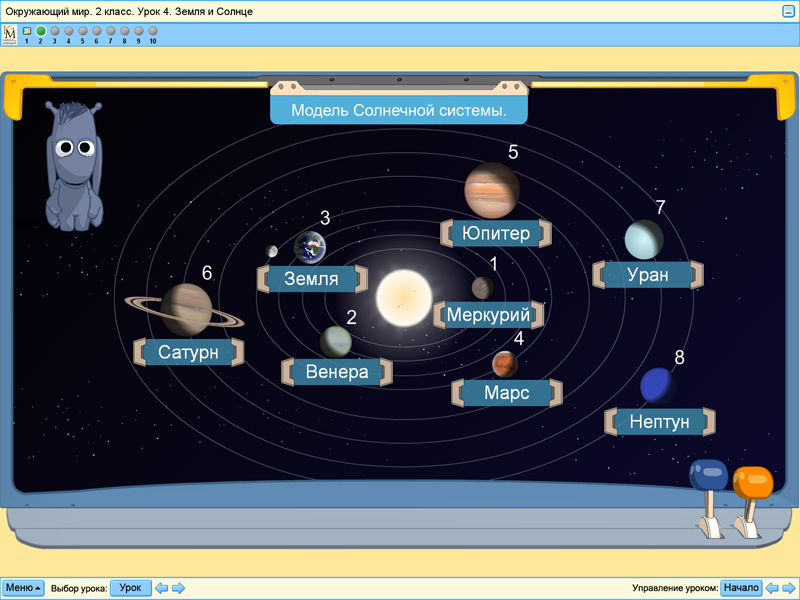Screen dimensions: 800x600
Task: Click the Mercury planet image
Action: pyautogui.click(x=482, y=288)
